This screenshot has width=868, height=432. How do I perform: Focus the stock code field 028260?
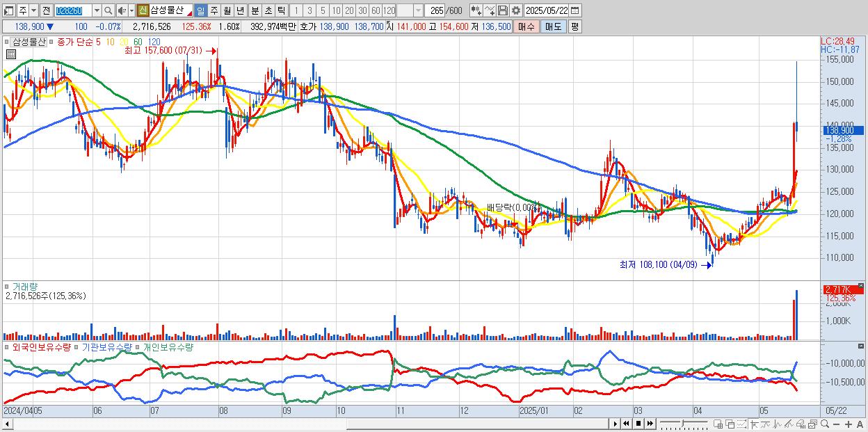tap(73, 10)
